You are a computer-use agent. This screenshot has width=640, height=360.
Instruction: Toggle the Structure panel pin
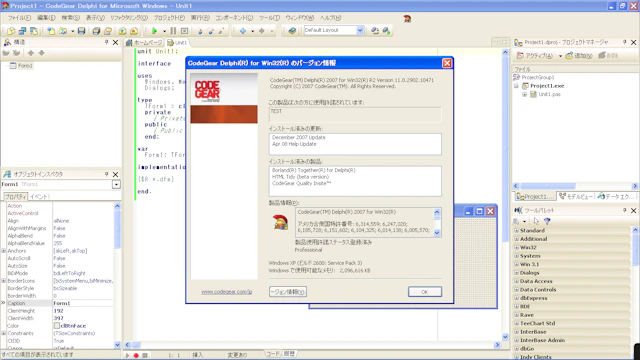107,42
